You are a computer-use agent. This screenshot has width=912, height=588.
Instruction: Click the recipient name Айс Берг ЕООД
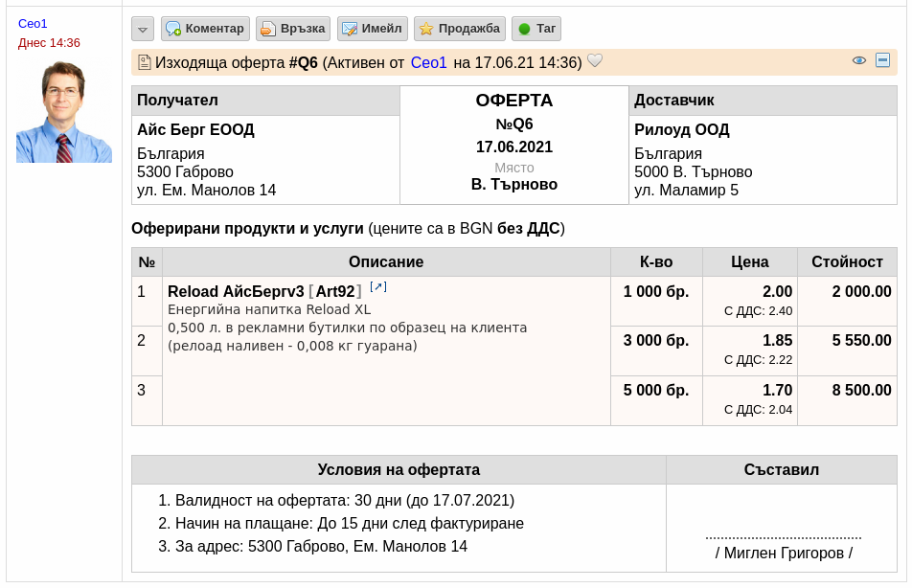(195, 129)
